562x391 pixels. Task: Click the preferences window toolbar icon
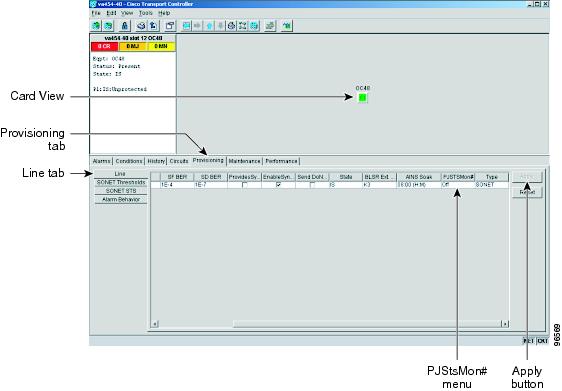(170, 25)
